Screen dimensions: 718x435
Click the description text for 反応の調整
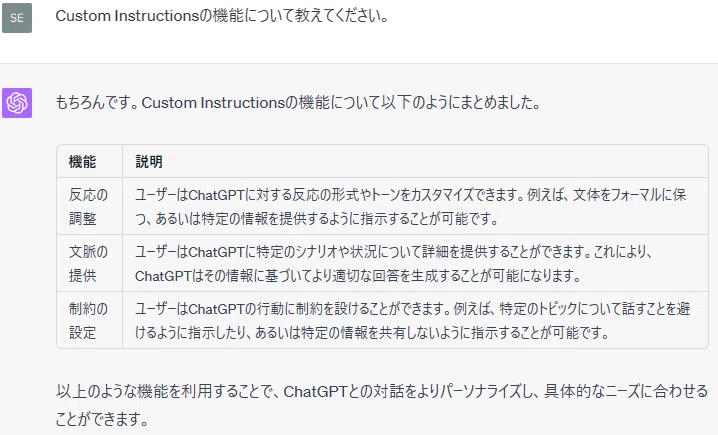tap(410, 207)
